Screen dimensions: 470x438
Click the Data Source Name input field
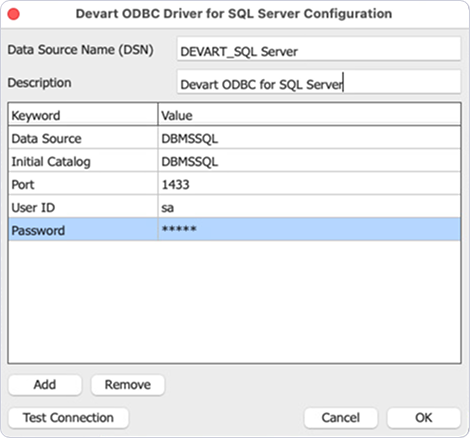point(319,49)
